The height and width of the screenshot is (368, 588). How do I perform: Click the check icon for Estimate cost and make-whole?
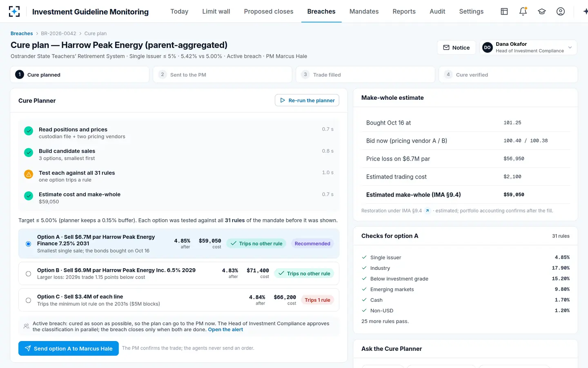[x=29, y=196]
